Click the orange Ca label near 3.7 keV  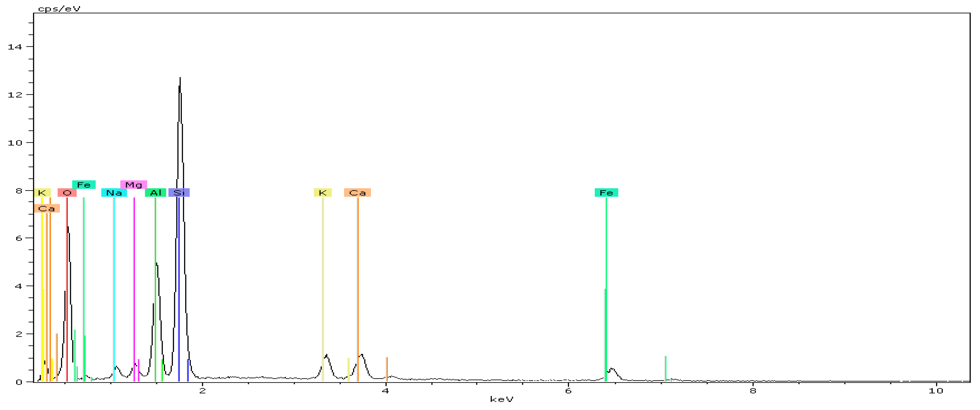click(357, 193)
